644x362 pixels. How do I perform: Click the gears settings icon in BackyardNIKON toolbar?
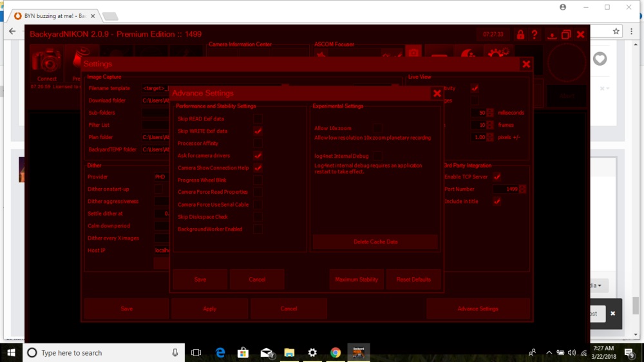pos(498,54)
